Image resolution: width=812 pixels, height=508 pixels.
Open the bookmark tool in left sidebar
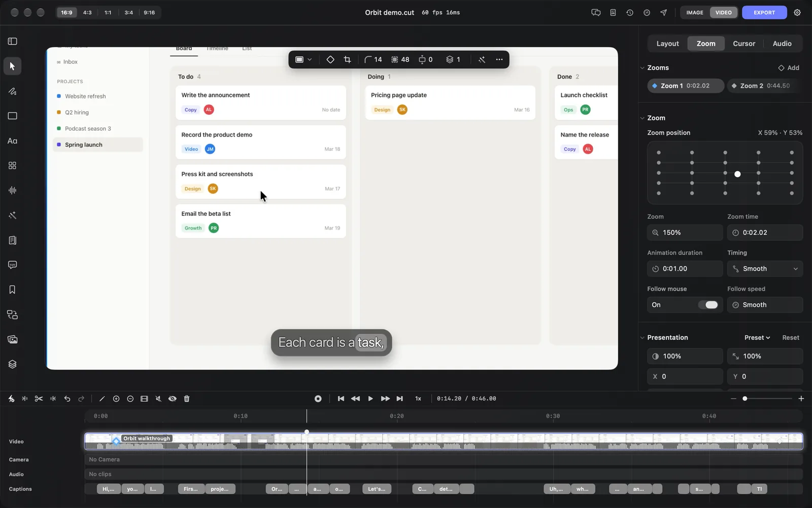[x=12, y=290]
